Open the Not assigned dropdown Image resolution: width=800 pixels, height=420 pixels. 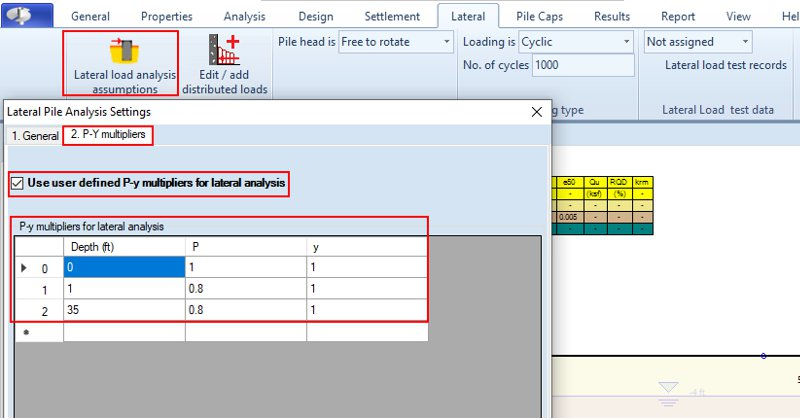point(698,42)
